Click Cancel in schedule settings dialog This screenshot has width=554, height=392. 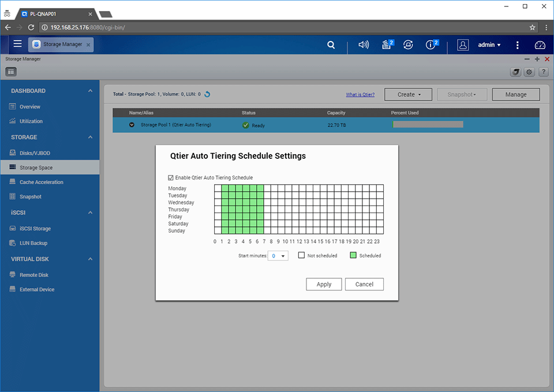[x=364, y=284]
